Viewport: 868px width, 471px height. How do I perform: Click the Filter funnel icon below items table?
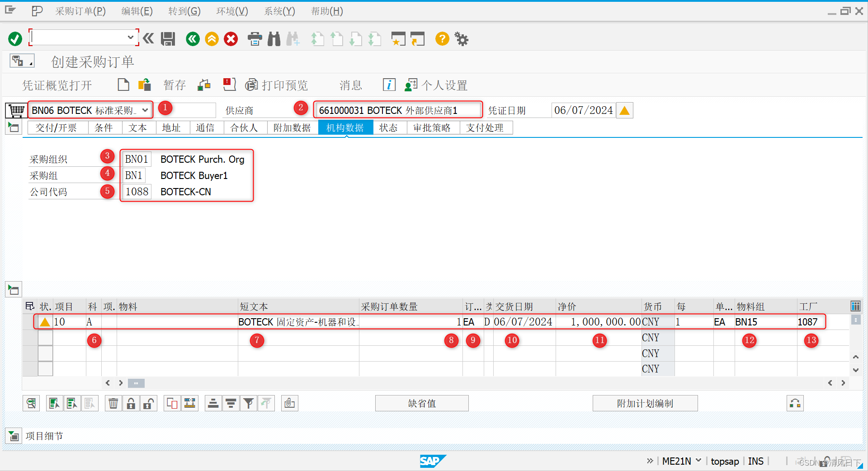pos(248,403)
